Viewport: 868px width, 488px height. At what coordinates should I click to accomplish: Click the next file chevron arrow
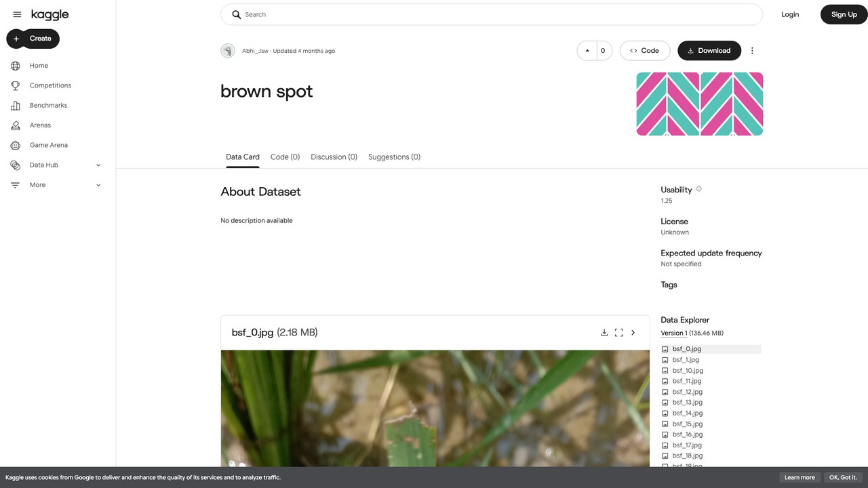(633, 333)
